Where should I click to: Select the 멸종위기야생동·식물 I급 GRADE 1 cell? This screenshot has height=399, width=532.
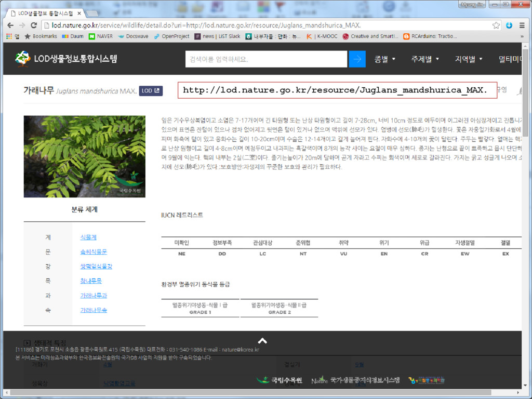[200, 309]
